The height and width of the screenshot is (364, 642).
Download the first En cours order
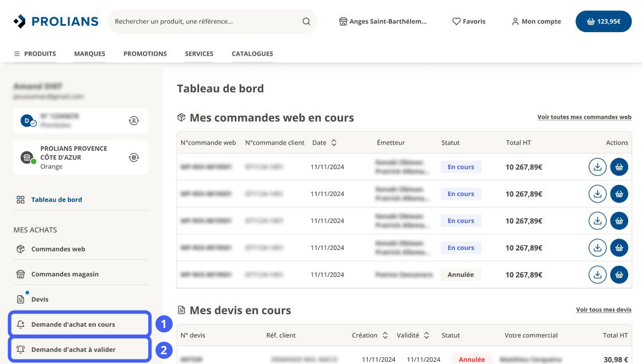597,167
